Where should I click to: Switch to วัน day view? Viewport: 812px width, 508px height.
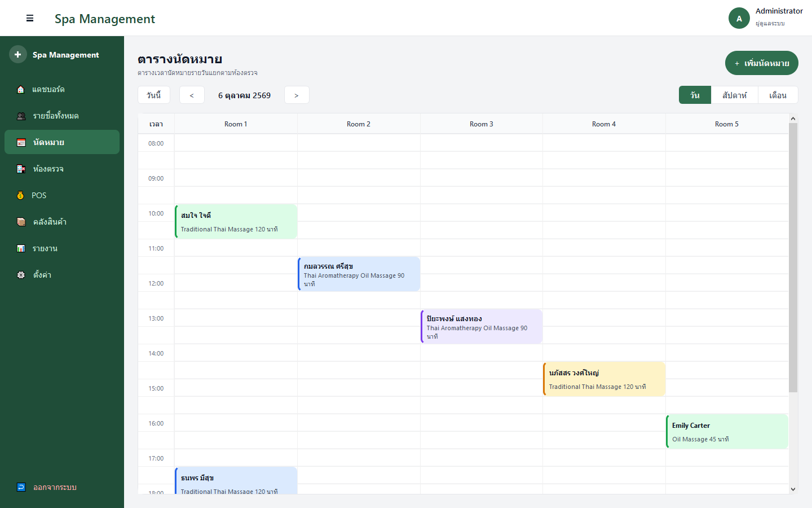tap(695, 95)
